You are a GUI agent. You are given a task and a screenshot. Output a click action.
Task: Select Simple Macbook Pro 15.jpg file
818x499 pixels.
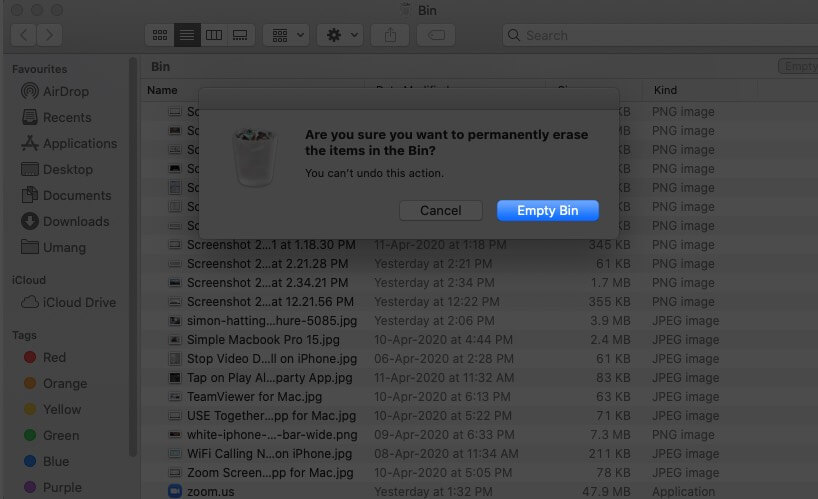pyautogui.click(x=263, y=340)
